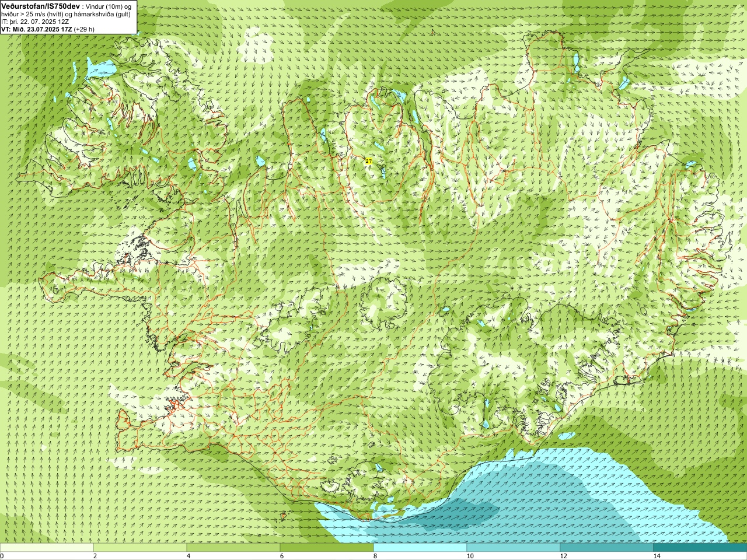
Task: Click the yellow 27 gust marker
Action: point(369,161)
